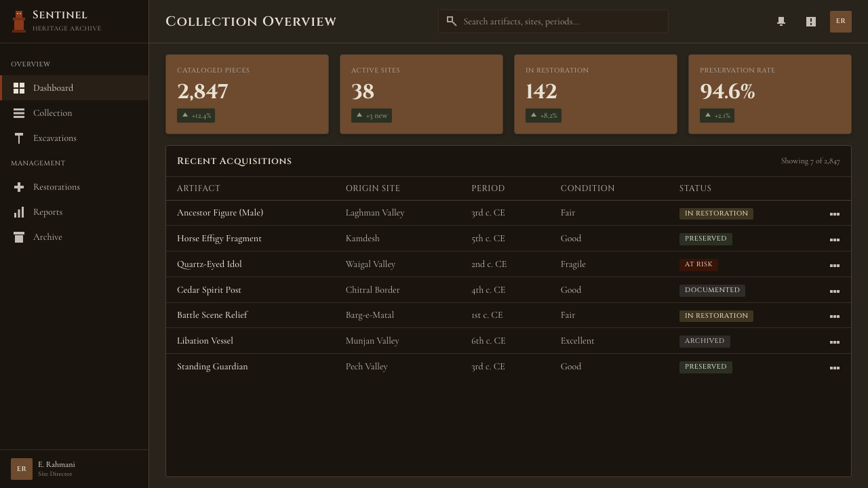Sort by the Artifact column header
This screenshot has width=868, height=488.
click(199, 188)
